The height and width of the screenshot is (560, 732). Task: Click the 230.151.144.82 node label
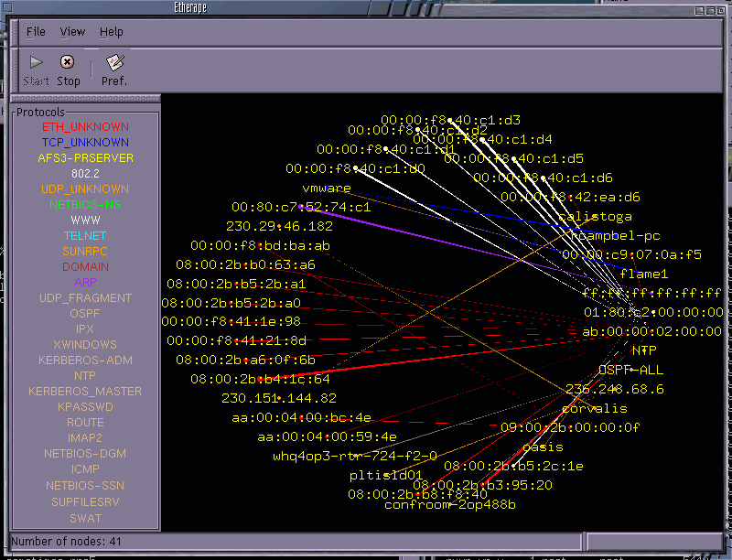[279, 399]
